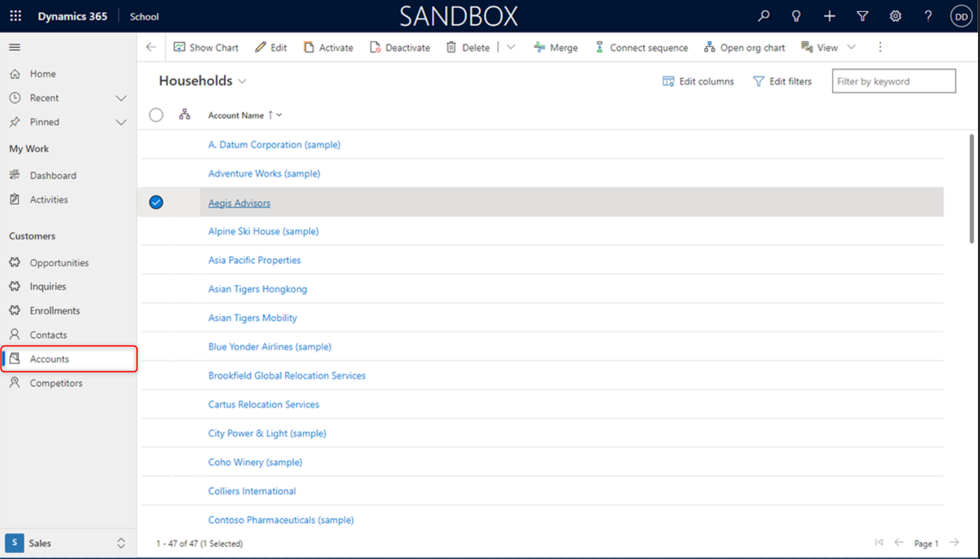Open the Delete split-button dropdown arrow
The width and height of the screenshot is (980, 559).
510,48
